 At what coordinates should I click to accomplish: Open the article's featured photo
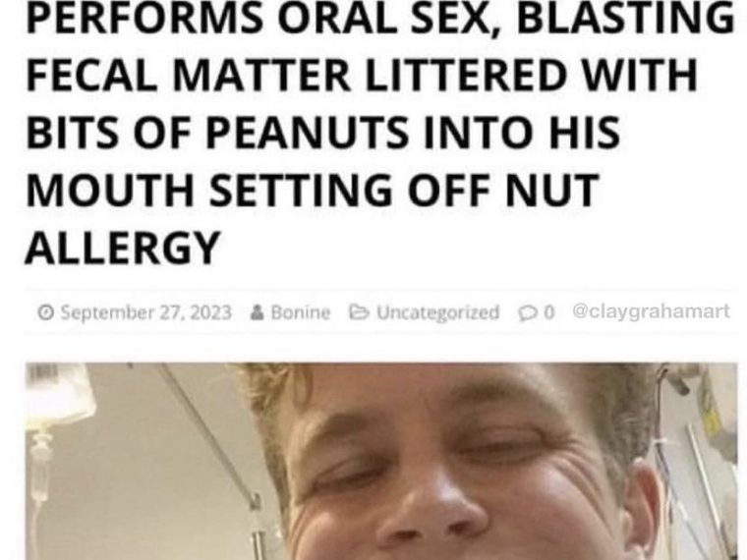(x=381, y=462)
